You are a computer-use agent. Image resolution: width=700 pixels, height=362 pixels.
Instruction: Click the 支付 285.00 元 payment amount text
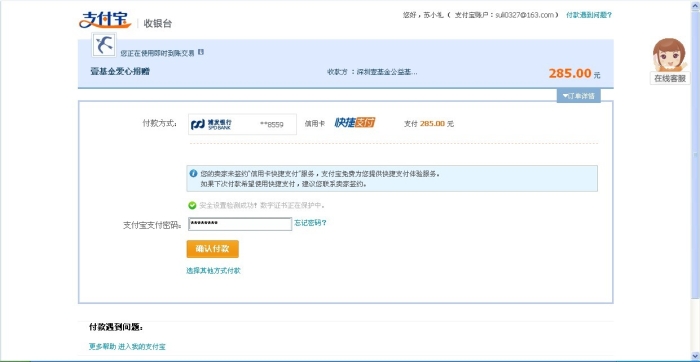[x=429, y=124]
